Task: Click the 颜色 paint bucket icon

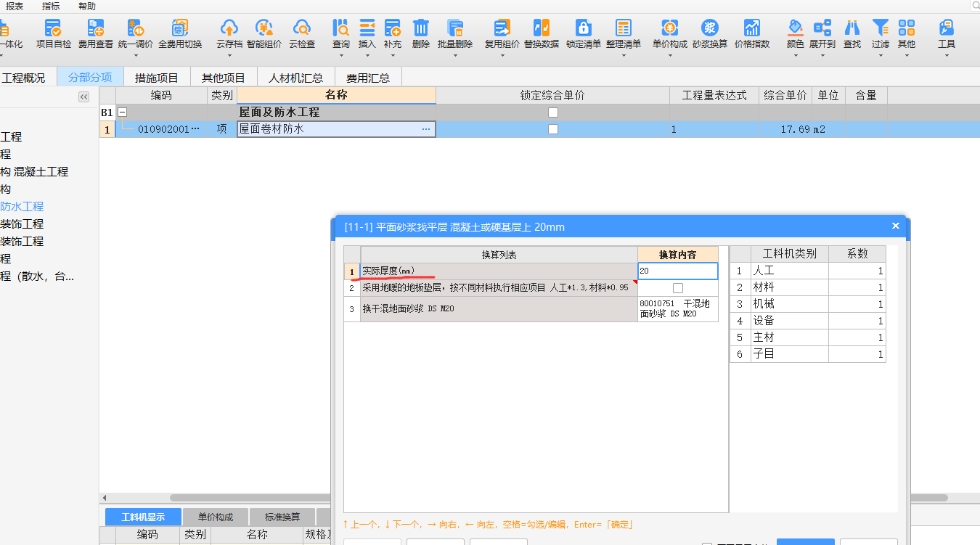Action: [x=796, y=28]
